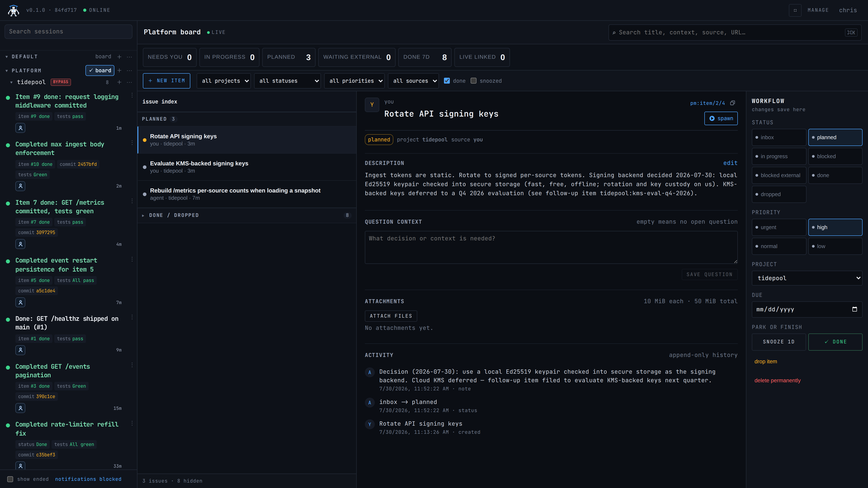
Task: Click user icon under max ingest body session
Action: pyautogui.click(x=21, y=186)
